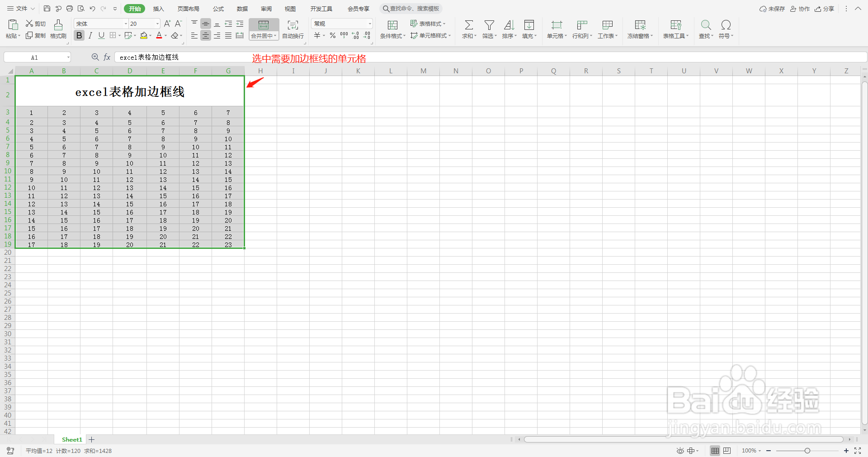868x457 pixels.
Task: Click the thousands separator (000) icon
Action: coord(344,35)
